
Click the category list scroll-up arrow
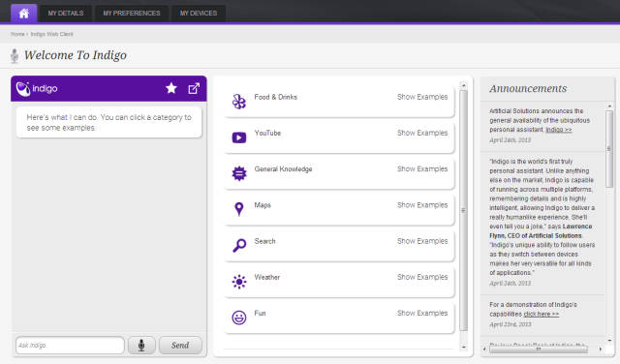pos(464,85)
